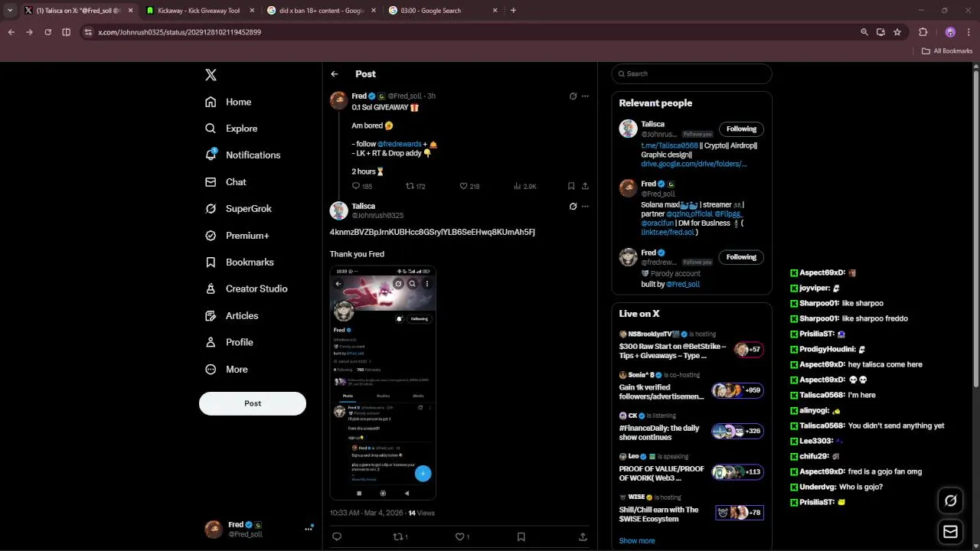Reply to Talisca's post
This screenshot has height=551, width=980.
pyautogui.click(x=336, y=537)
